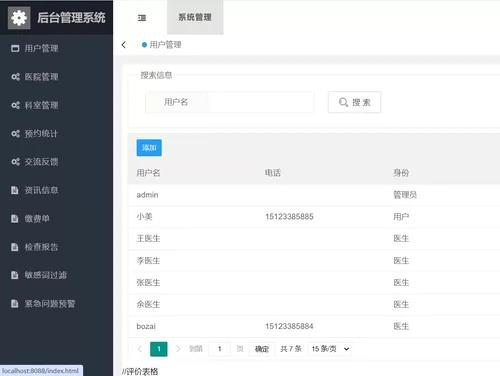Viewport: 500px width, 376px height.
Task: Click the localhost status bar link
Action: pyautogui.click(x=40, y=371)
